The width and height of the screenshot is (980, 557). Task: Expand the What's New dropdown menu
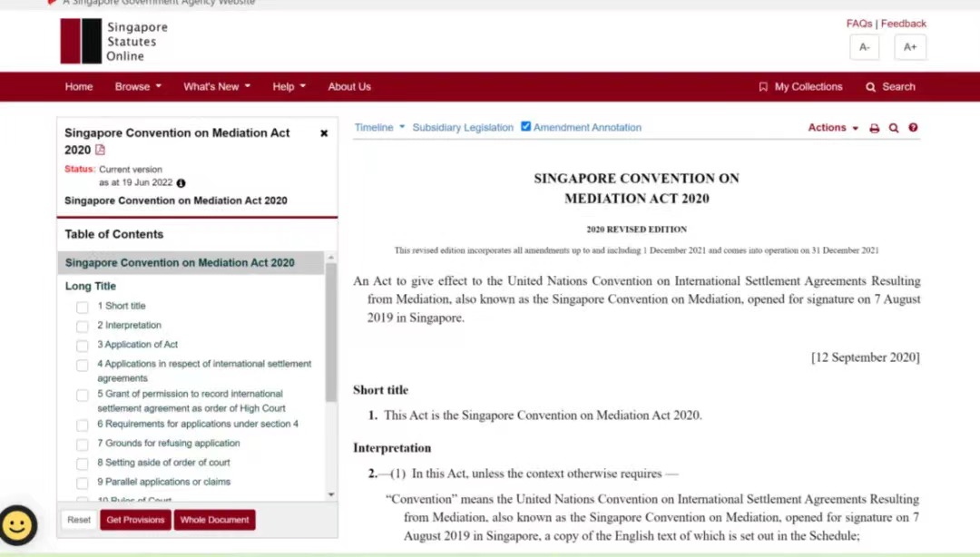(216, 87)
